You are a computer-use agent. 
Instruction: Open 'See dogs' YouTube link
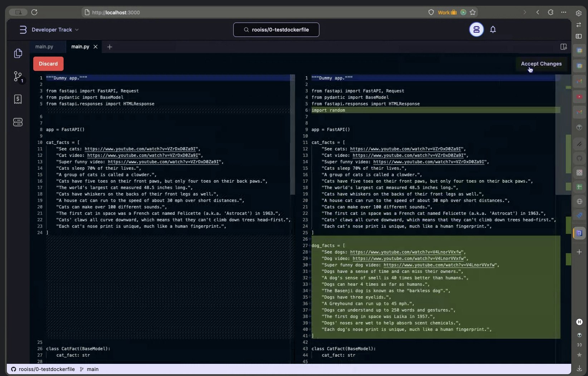tap(406, 252)
